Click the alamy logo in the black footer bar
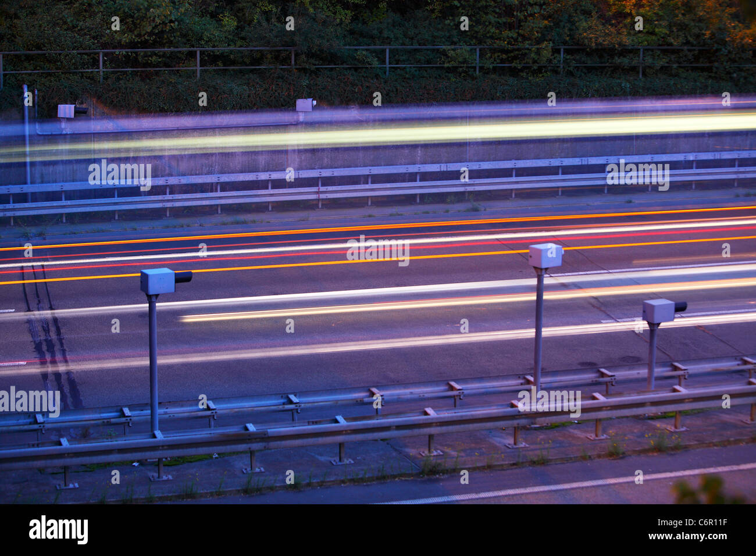This screenshot has height=556, width=756. [59, 530]
